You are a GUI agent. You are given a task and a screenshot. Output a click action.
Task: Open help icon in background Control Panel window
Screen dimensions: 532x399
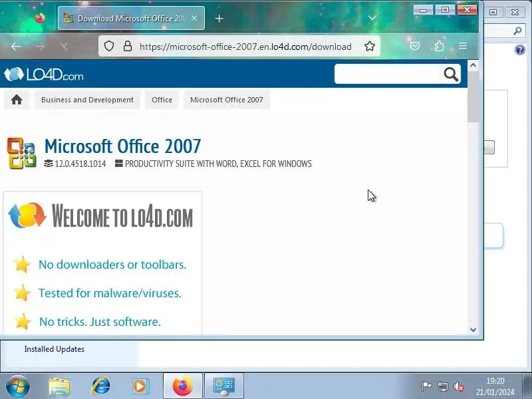click(520, 51)
